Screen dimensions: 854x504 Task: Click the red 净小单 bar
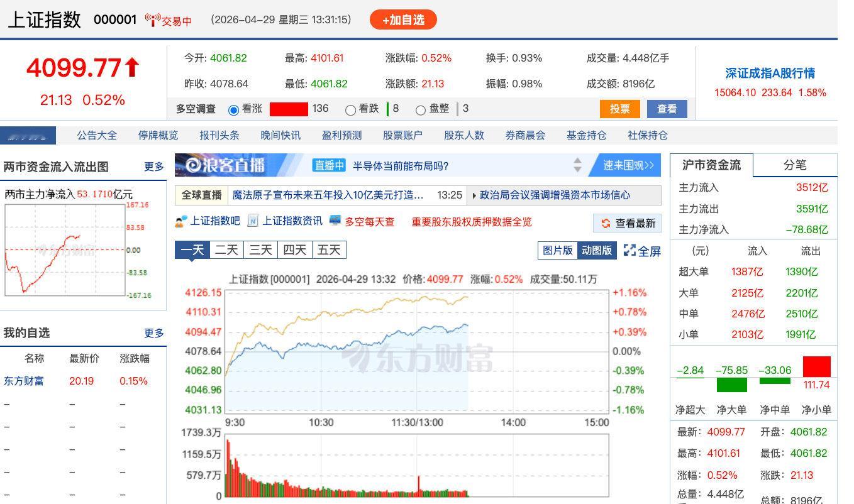816,366
